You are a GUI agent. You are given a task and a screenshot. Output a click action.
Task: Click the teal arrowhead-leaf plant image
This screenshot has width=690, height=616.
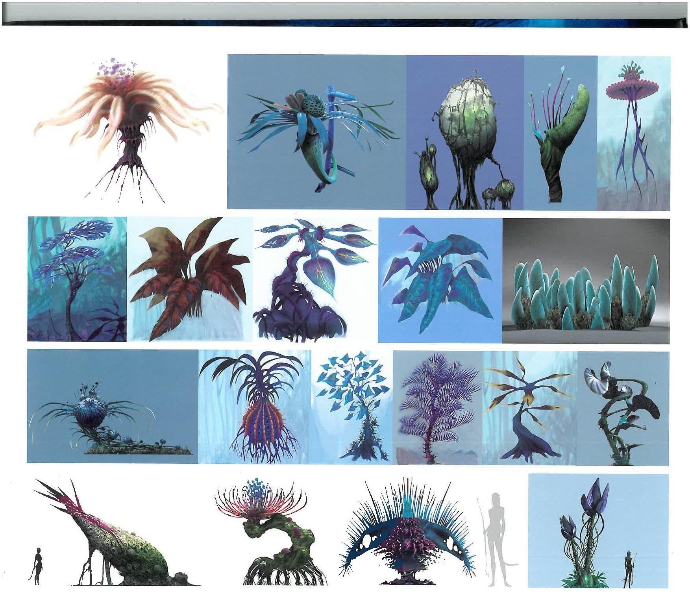click(440, 280)
